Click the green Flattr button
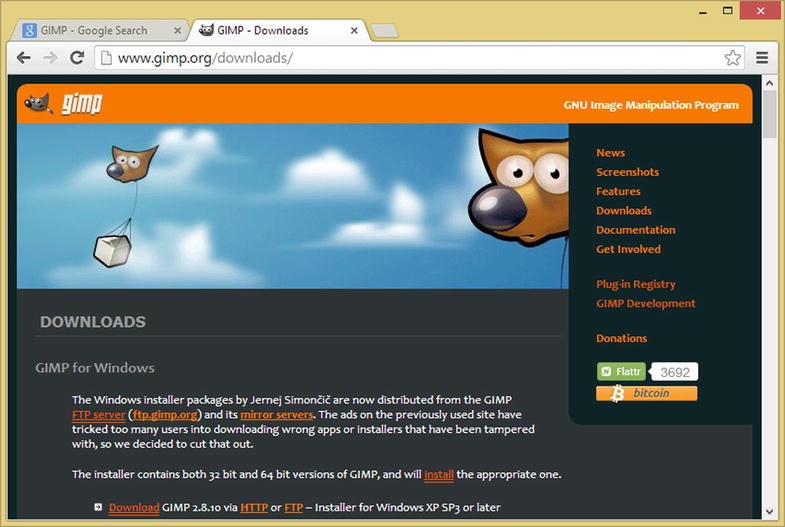 pyautogui.click(x=621, y=372)
